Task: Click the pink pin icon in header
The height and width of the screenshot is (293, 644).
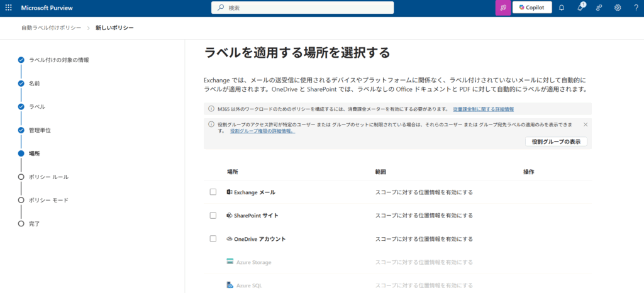Action: tap(502, 8)
